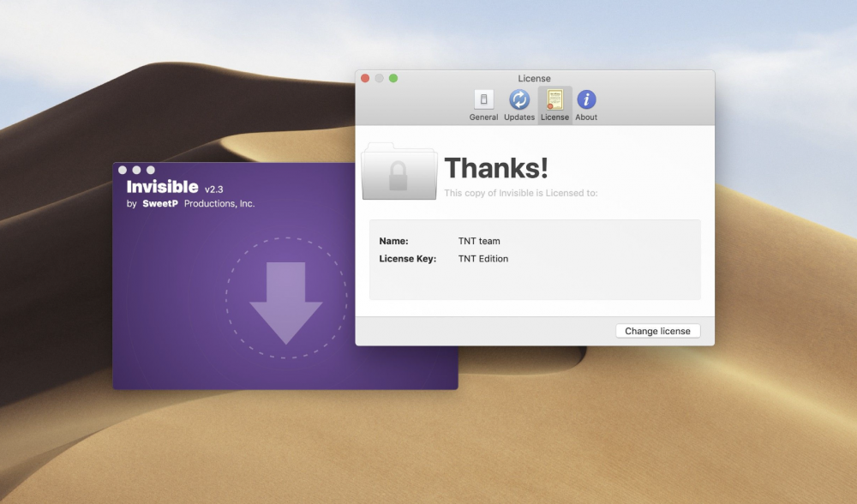Click 'by SweetP Productions, Inc.' text
The image size is (857, 504).
pos(190,203)
